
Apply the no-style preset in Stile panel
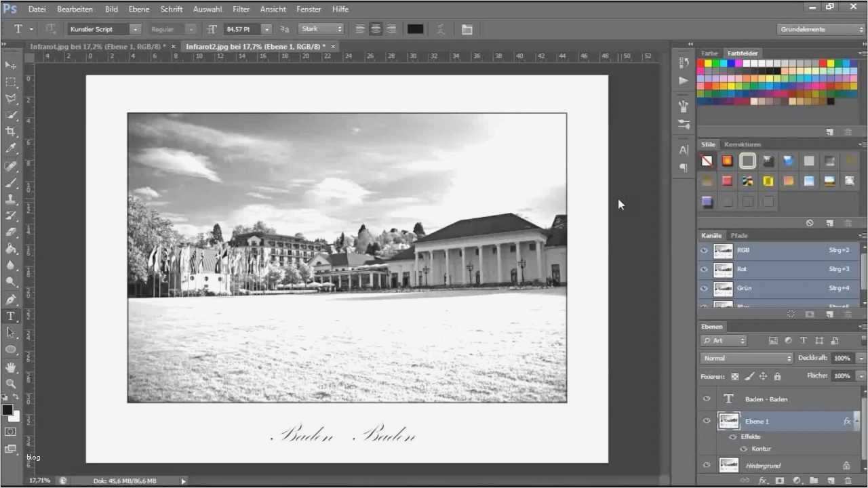pyautogui.click(x=707, y=161)
